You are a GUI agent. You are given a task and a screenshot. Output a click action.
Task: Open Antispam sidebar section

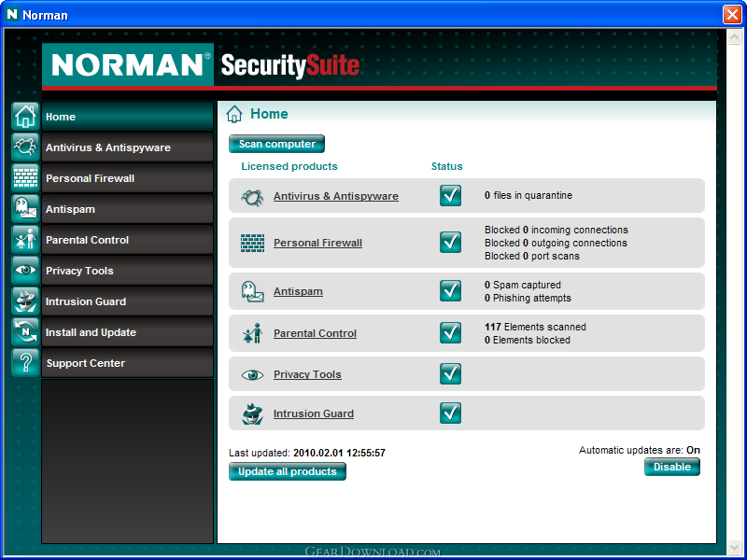coord(127,209)
